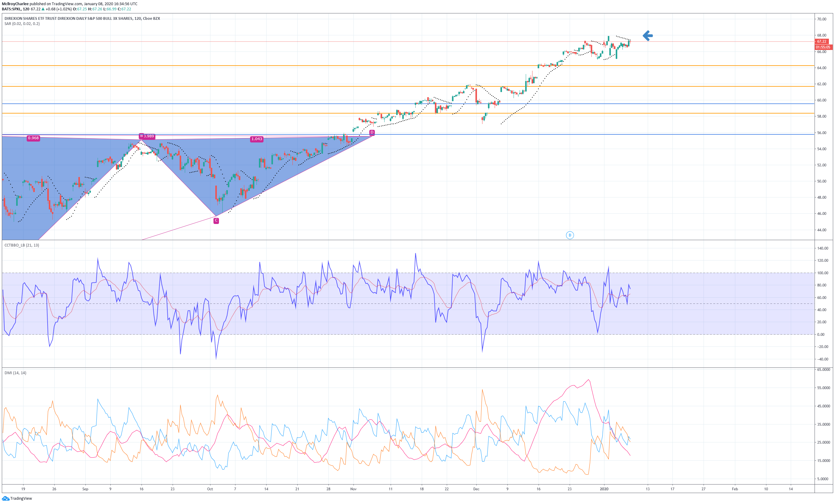Click the Oct date label on time axis
835x504 pixels.
pyautogui.click(x=210, y=489)
